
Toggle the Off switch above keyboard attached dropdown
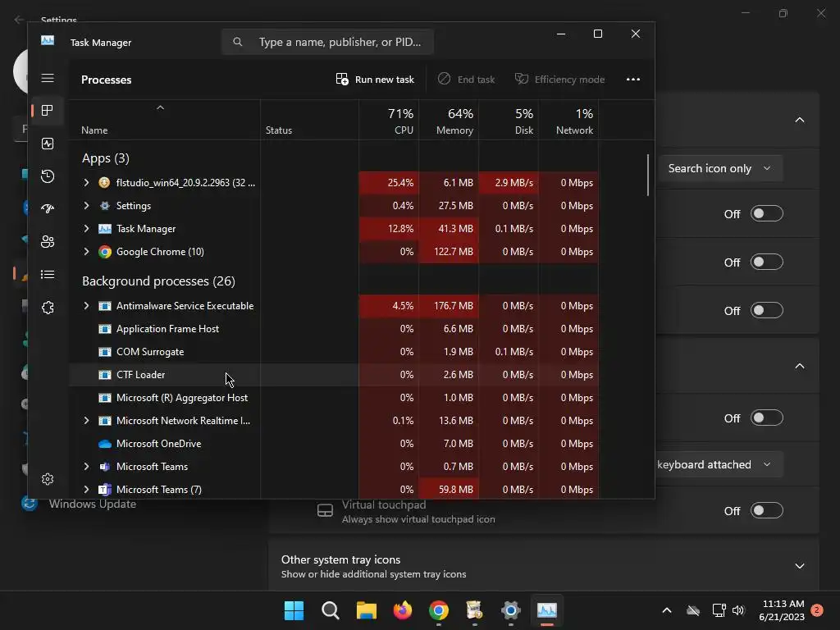click(x=767, y=418)
